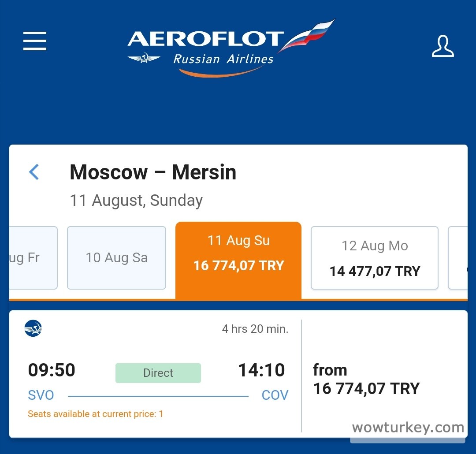The height and width of the screenshot is (454, 476).
Task: Click the Direct flight label
Action: 158,373
